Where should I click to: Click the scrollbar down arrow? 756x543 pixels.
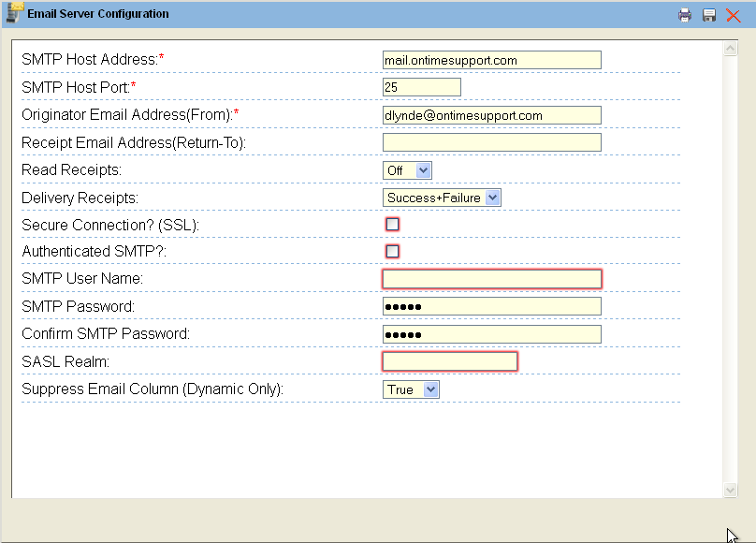(732, 489)
